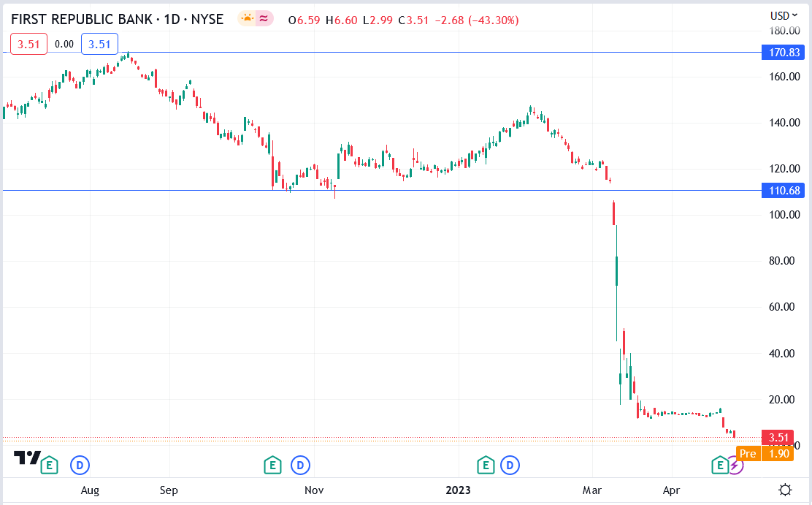Click the TradingView logo icon
This screenshot has width=812, height=505.
[x=28, y=458]
